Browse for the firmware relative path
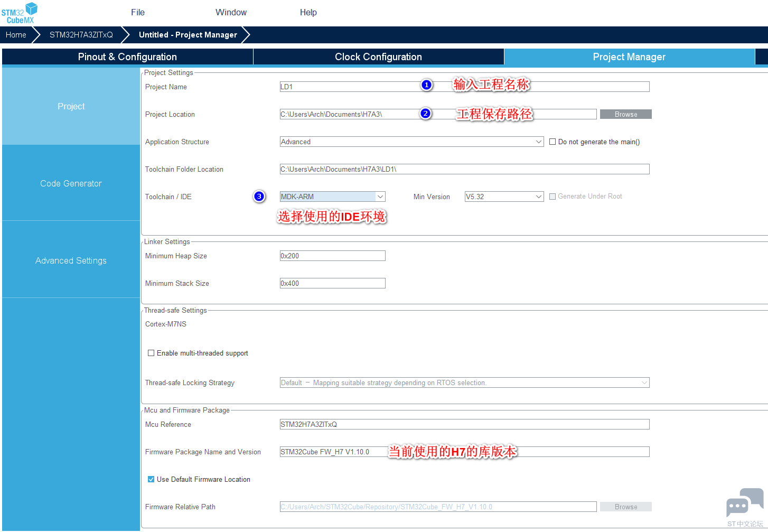The width and height of the screenshot is (768, 532). coord(626,507)
